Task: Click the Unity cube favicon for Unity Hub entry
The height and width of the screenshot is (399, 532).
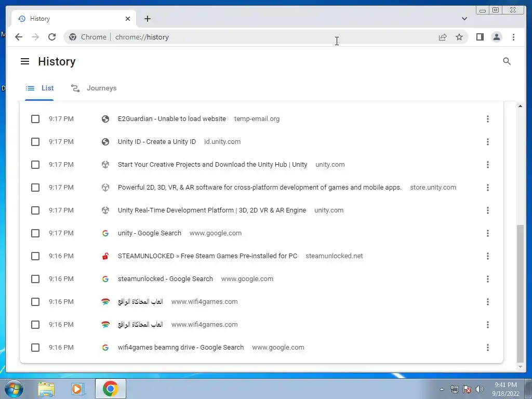Action: (105, 165)
